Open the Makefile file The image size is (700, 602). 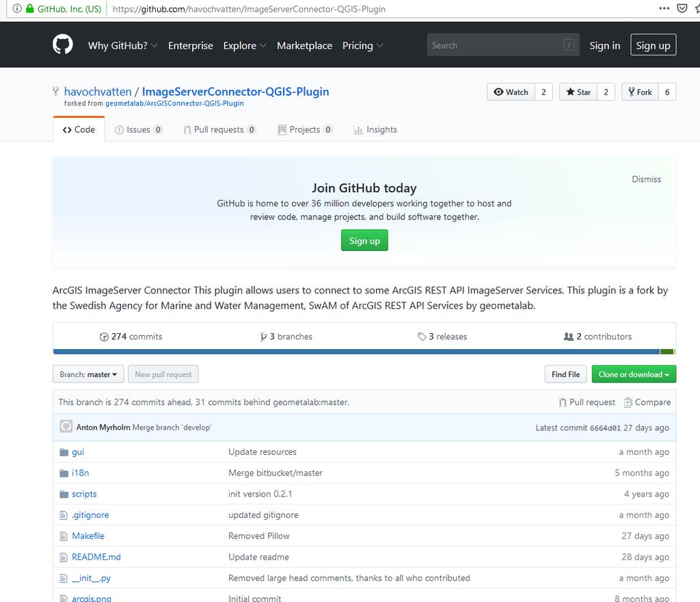click(x=88, y=536)
